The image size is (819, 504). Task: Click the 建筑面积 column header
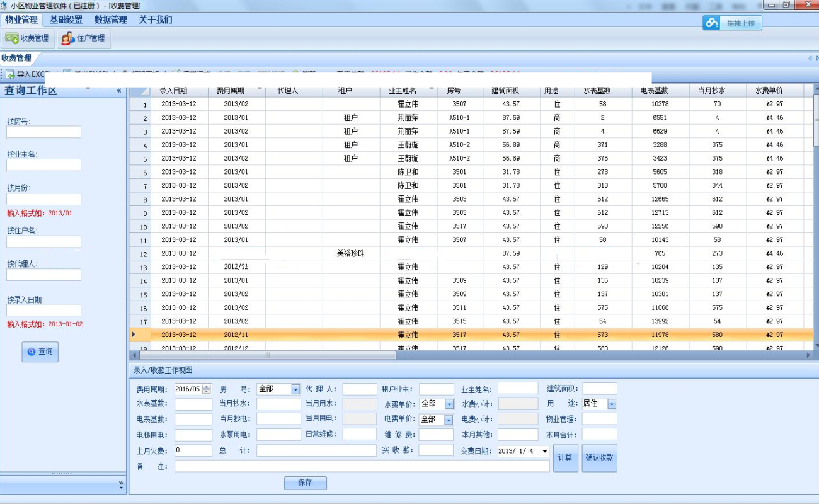tap(512, 91)
